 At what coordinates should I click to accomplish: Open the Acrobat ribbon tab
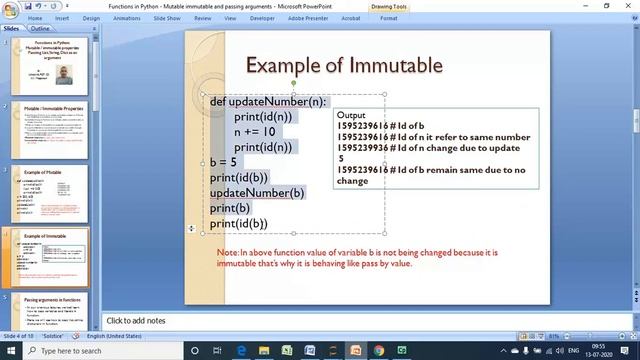point(351,18)
